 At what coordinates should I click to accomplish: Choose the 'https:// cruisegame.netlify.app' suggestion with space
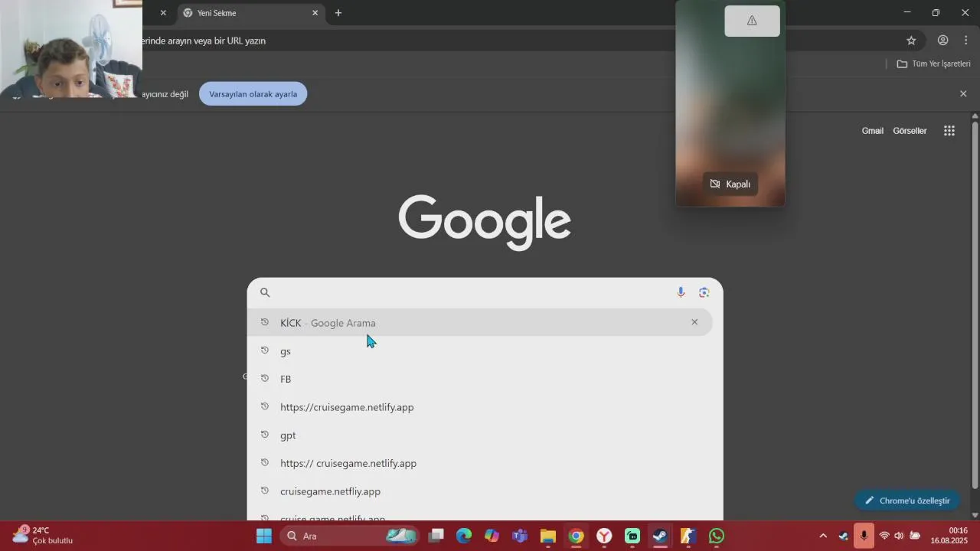pyautogui.click(x=481, y=463)
